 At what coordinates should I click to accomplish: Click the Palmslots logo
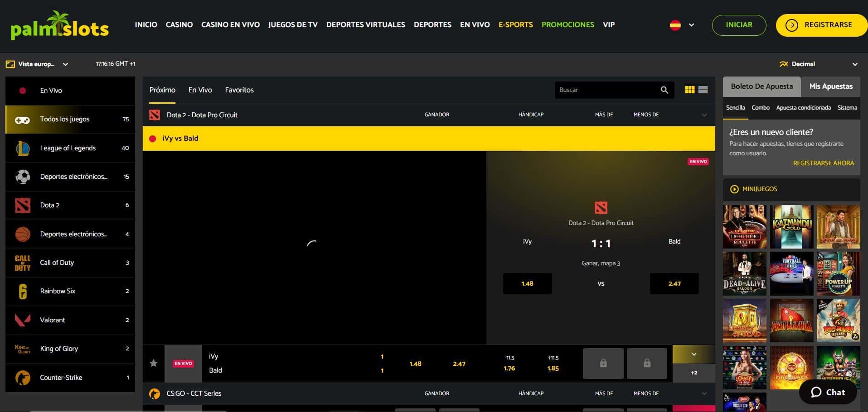[59, 25]
